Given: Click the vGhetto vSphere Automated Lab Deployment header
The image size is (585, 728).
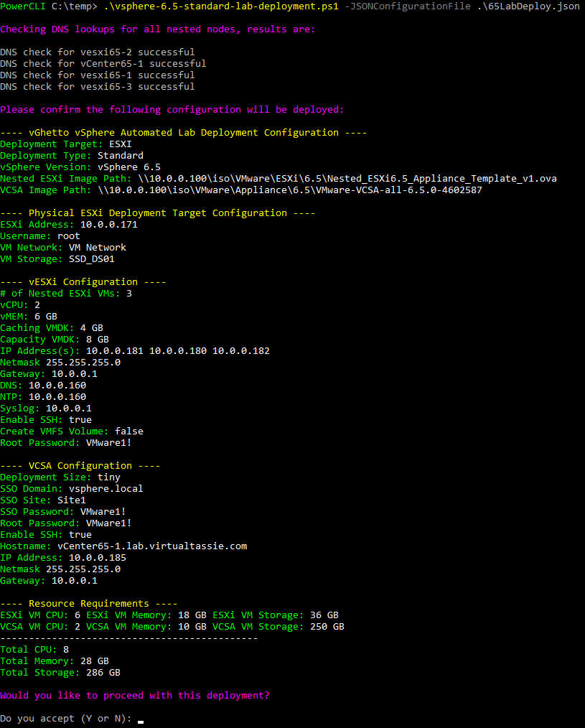Looking at the screenshot, I should point(183,133).
